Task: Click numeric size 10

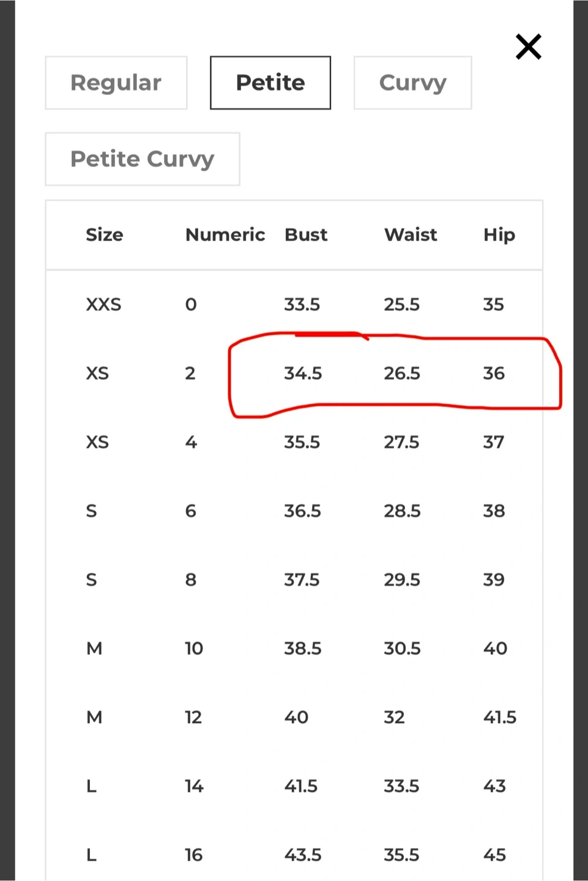Action: (x=194, y=649)
